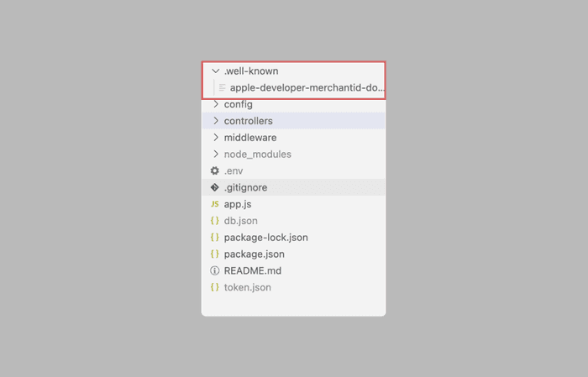This screenshot has width=588, height=377.
Task: Open the package.json file name
Action: [254, 254]
